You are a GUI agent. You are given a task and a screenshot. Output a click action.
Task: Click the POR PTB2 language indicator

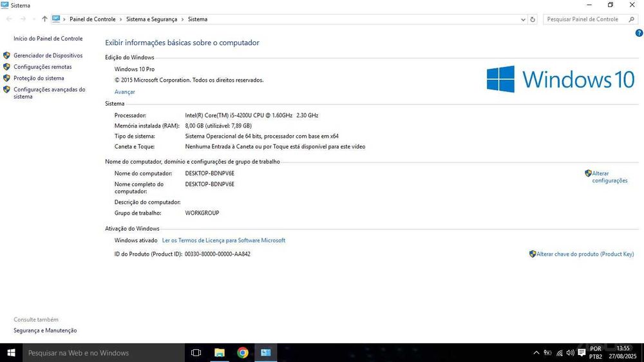click(x=596, y=352)
